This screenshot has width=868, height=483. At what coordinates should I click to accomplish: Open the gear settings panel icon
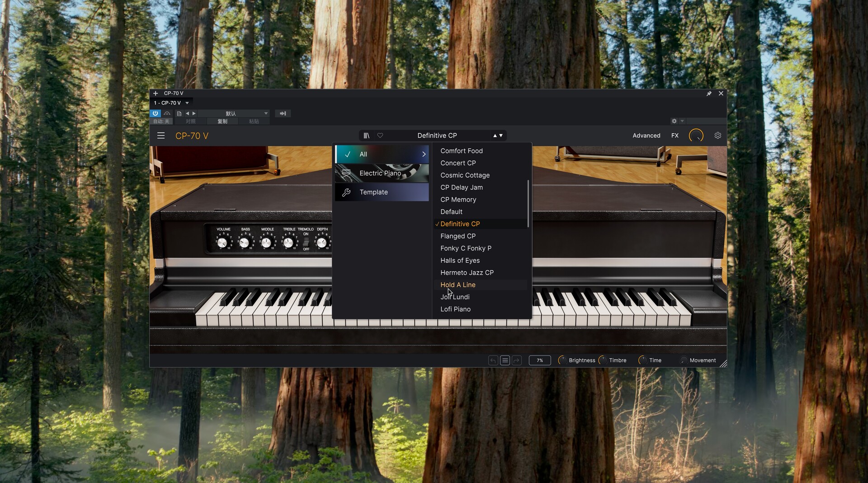pos(717,135)
